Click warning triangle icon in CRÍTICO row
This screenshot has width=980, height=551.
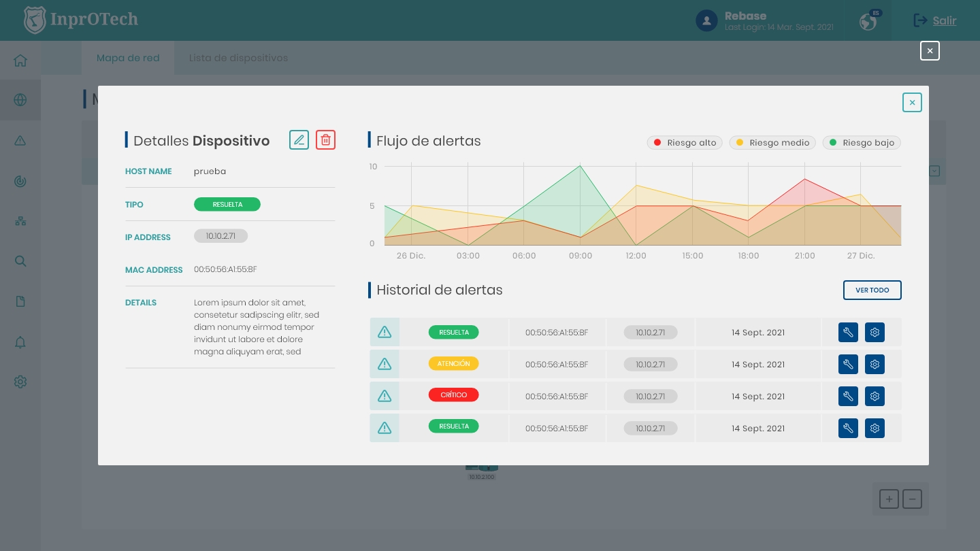(x=385, y=396)
